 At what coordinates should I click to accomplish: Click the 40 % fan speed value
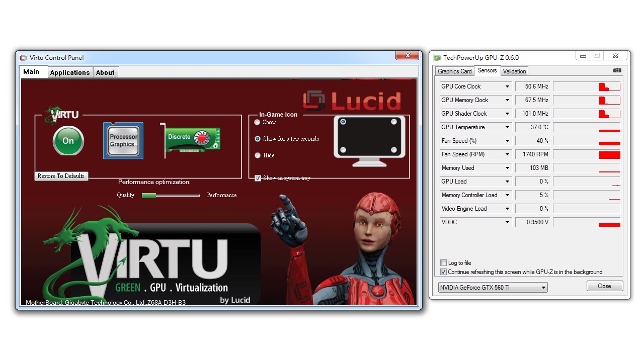pyautogui.click(x=532, y=141)
